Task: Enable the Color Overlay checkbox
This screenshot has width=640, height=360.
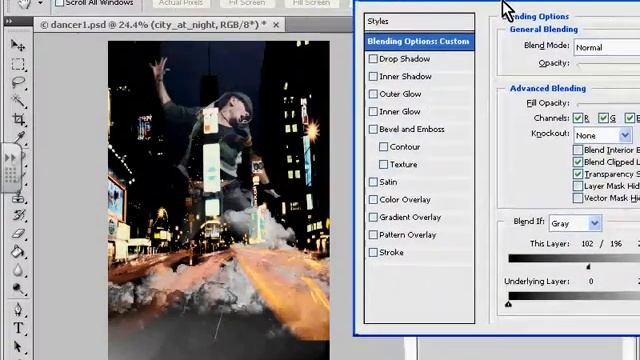Action: [x=373, y=199]
